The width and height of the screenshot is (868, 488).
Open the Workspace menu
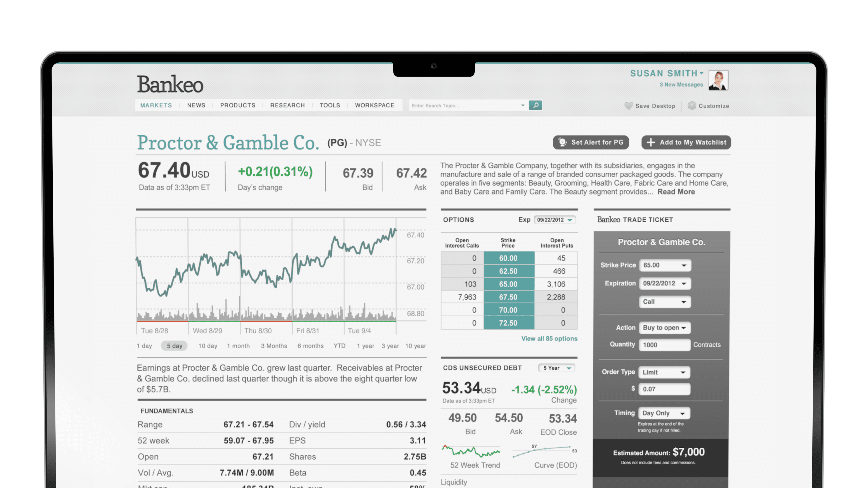pos(375,106)
